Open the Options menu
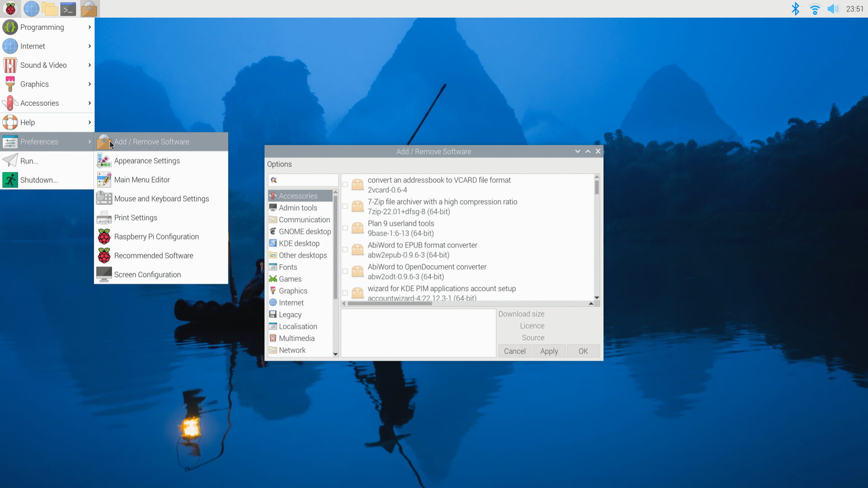This screenshot has height=488, width=868. [279, 164]
